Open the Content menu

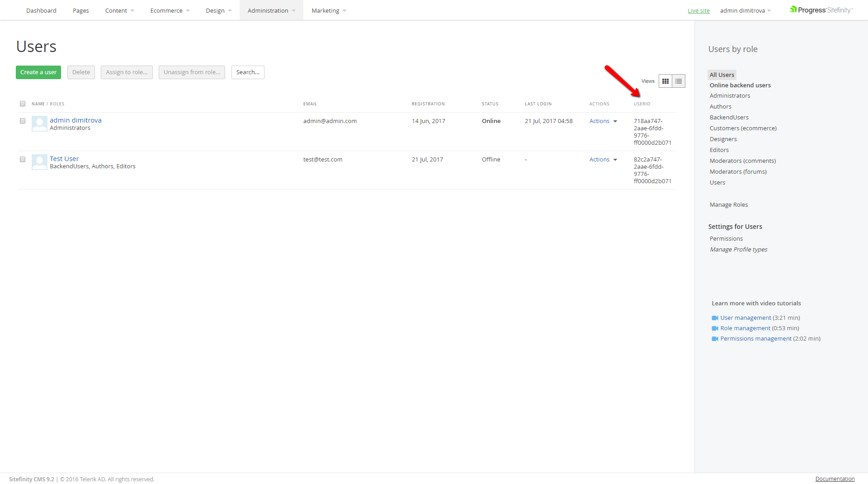pyautogui.click(x=119, y=10)
